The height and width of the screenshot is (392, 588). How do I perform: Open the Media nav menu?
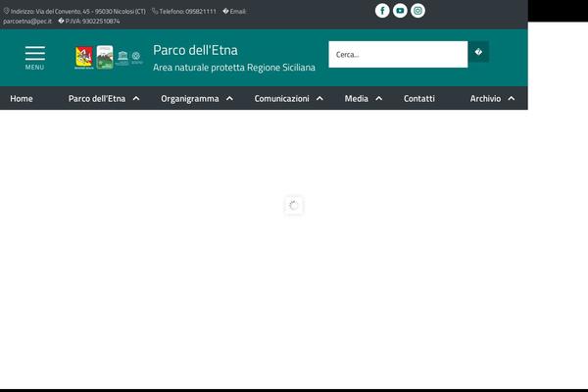pyautogui.click(x=357, y=99)
